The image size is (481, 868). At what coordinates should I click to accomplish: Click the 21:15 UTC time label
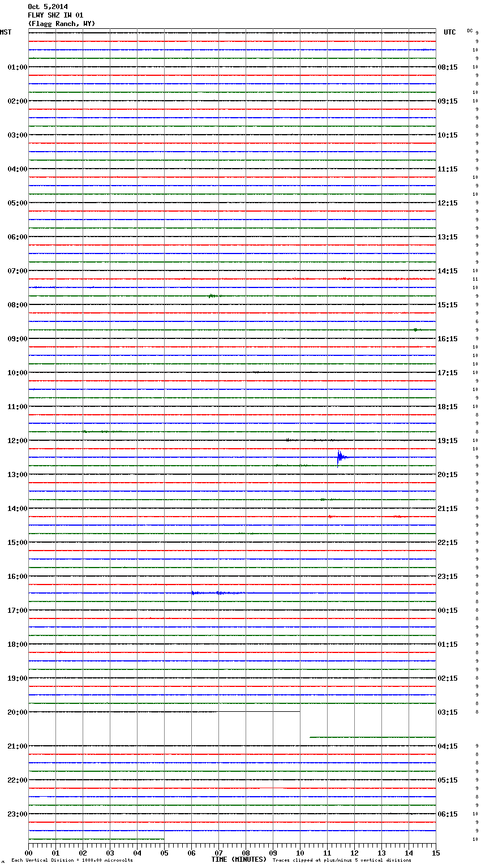pos(448,509)
